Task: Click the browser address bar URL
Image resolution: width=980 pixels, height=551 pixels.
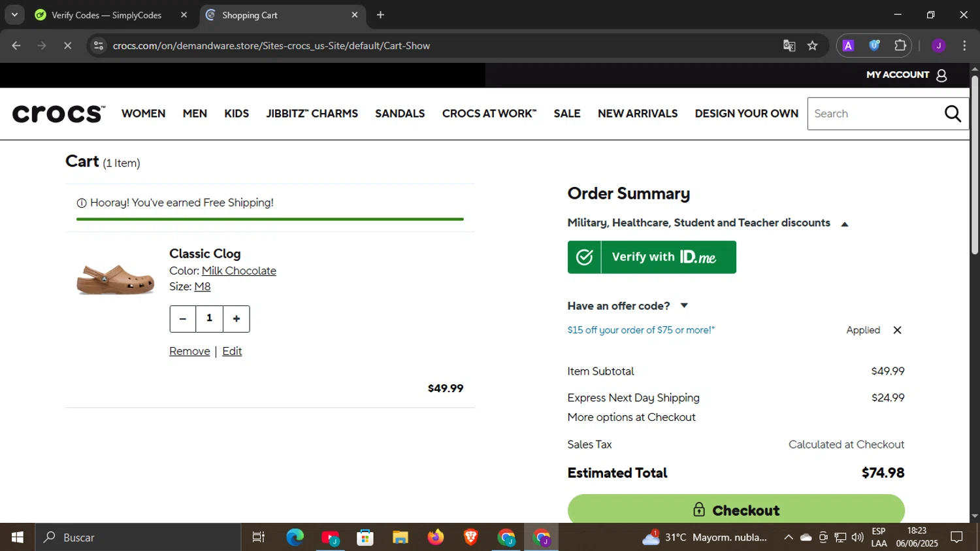Action: point(271,46)
